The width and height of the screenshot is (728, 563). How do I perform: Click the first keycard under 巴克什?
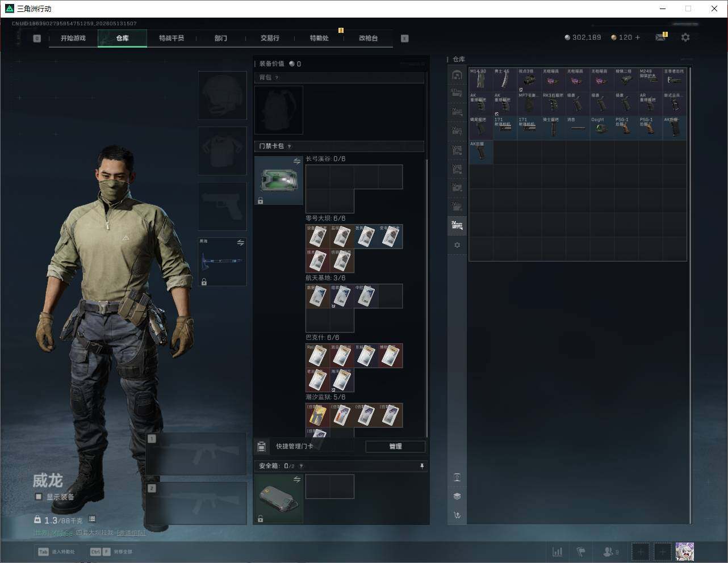click(318, 356)
